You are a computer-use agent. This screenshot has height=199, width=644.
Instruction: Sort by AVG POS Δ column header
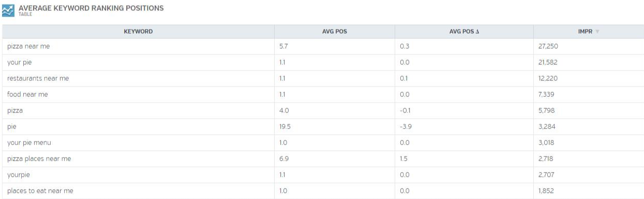tap(464, 32)
